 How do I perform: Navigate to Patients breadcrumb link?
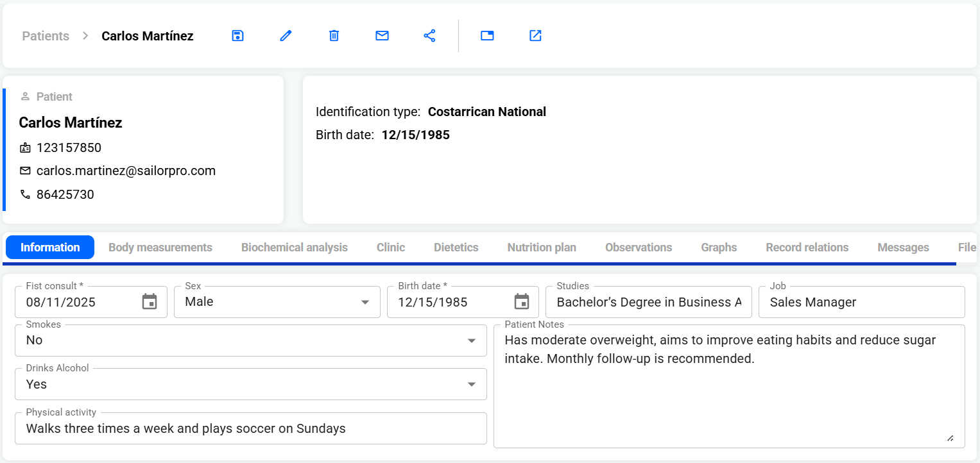(x=46, y=36)
